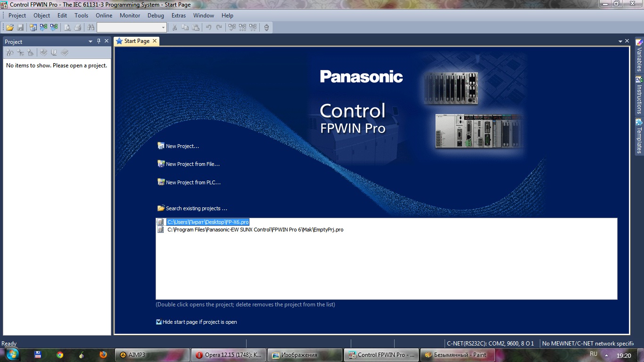The height and width of the screenshot is (362, 644).
Task: Open Chrome from the taskbar
Action: coord(60,355)
